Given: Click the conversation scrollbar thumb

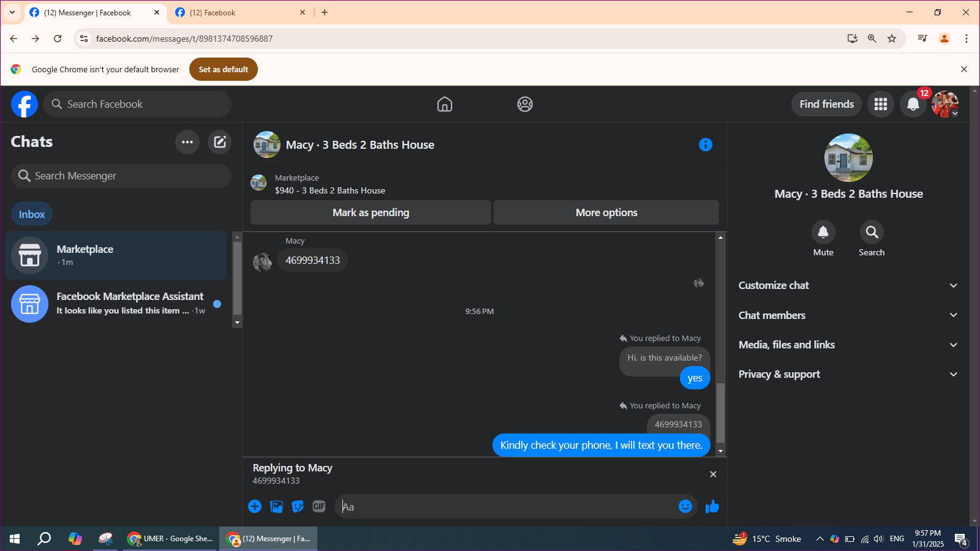Looking at the screenshot, I should click(x=720, y=413).
